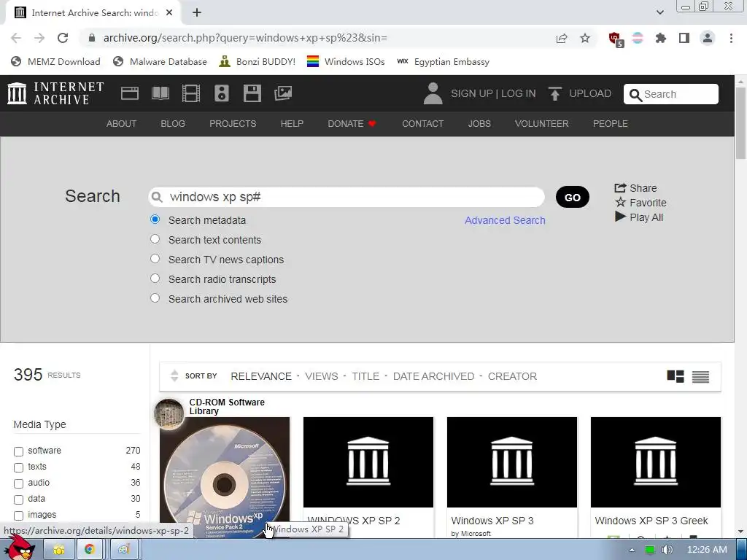Focus the header Search box
This screenshot has height=560, width=747.
coord(671,94)
